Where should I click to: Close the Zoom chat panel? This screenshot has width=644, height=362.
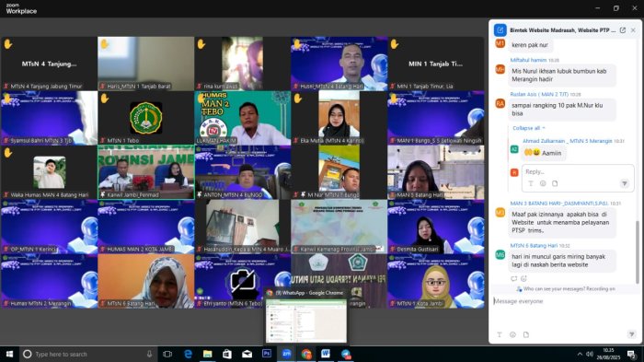click(633, 30)
